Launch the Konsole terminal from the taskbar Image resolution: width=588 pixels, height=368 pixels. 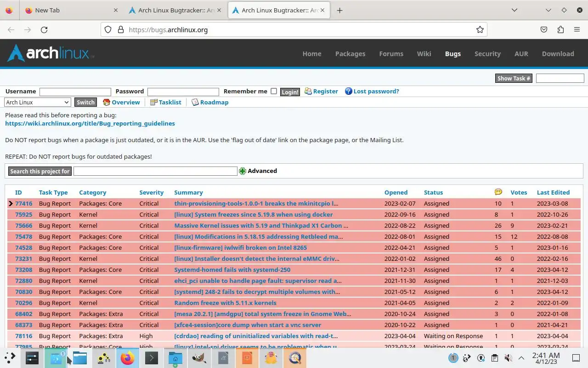(x=152, y=357)
